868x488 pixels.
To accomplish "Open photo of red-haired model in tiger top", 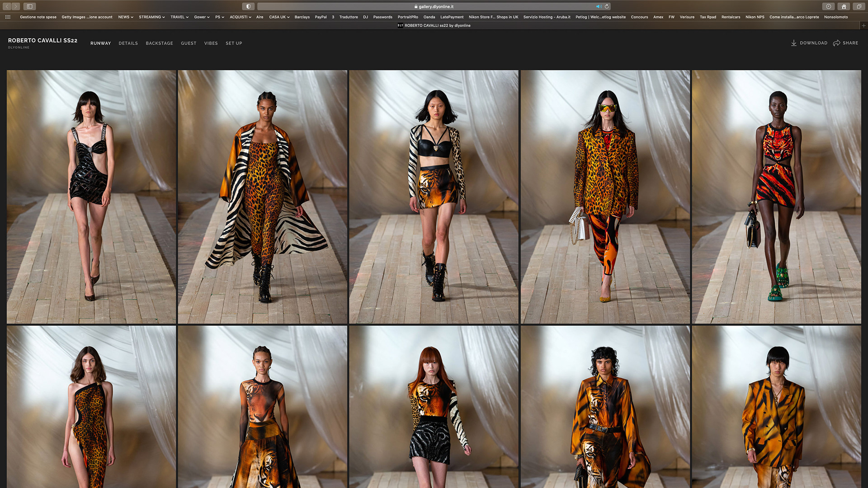I will [x=434, y=407].
